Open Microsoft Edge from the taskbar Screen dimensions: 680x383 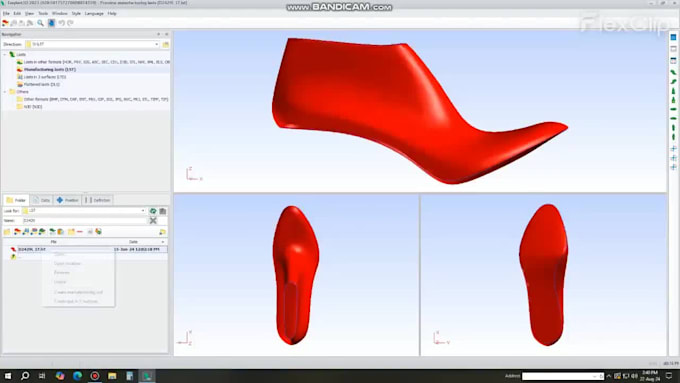(x=78, y=376)
